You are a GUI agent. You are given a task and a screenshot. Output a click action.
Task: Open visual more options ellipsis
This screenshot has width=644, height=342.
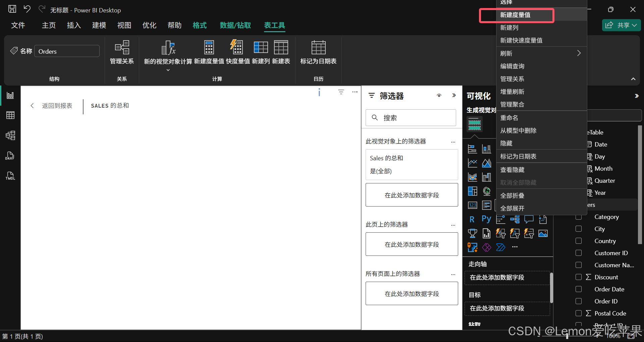pyautogui.click(x=355, y=92)
